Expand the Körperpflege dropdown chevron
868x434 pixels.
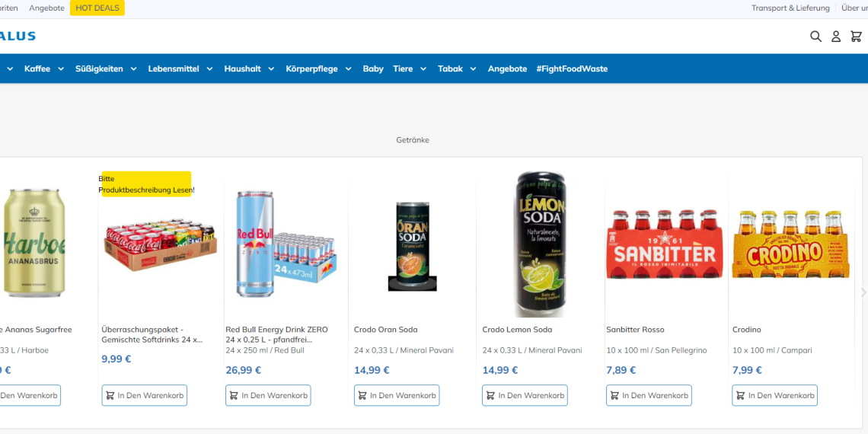pos(348,69)
